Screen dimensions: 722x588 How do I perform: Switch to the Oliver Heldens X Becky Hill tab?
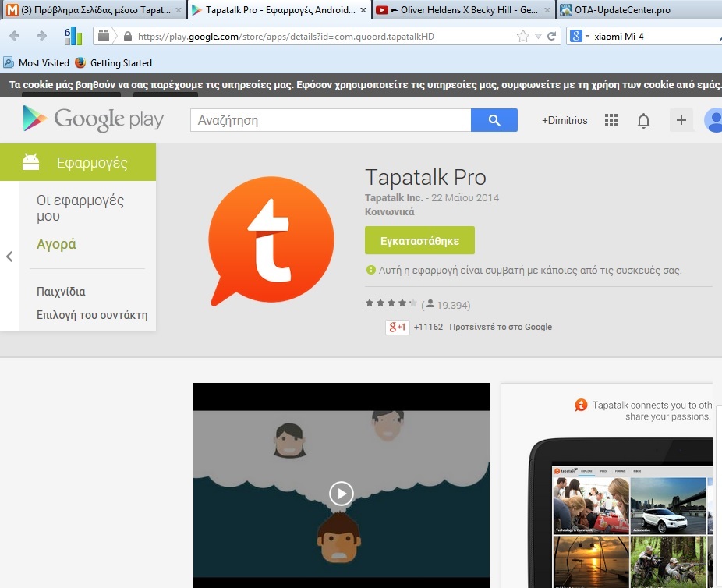click(463, 9)
